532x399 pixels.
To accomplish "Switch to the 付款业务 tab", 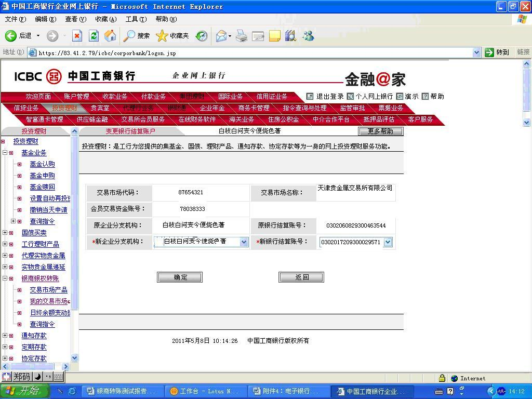I will pyautogui.click(x=153, y=97).
